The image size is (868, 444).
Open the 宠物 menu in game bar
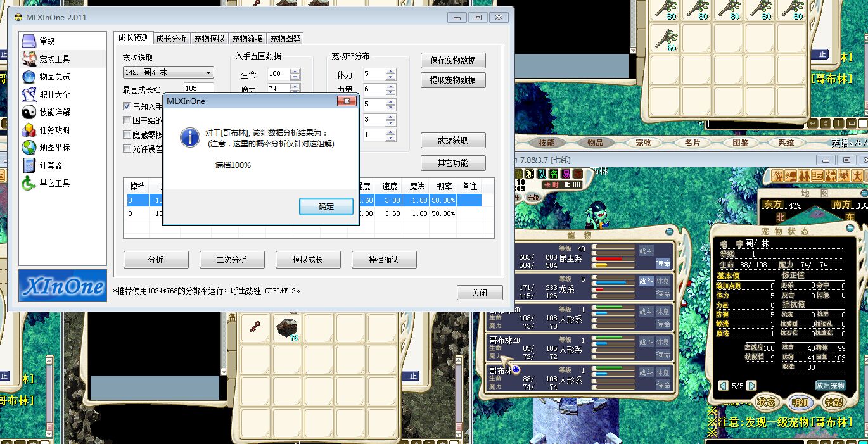(x=644, y=143)
